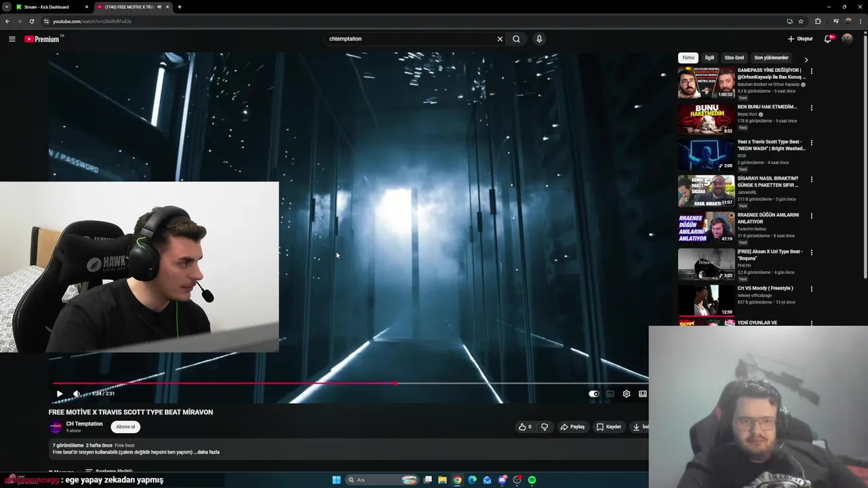Reload the page in Chrome
The height and width of the screenshot is (488, 868).
coord(31,21)
